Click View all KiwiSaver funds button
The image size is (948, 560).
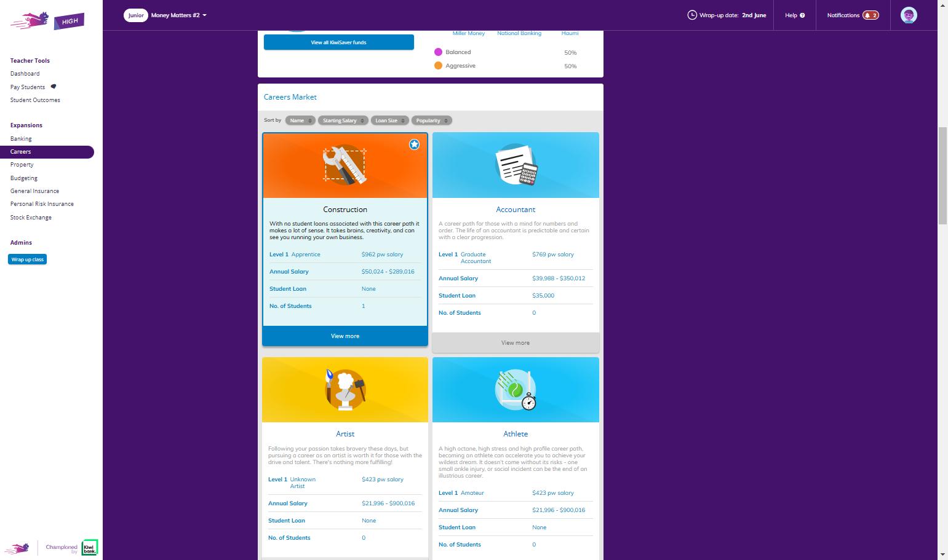coord(339,42)
